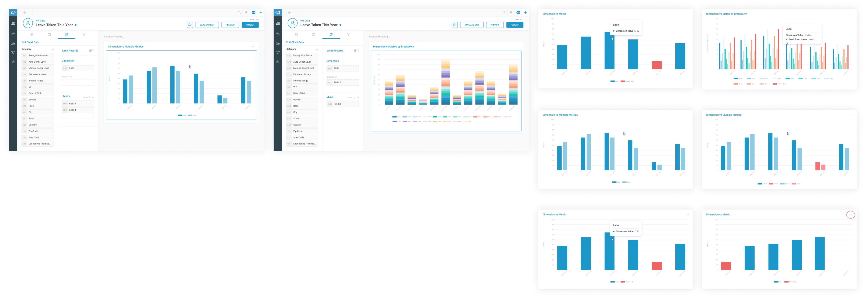The width and height of the screenshot is (868, 298).
Task: Click search magnifier in Metric by Breakdown editor
Action: (504, 13)
